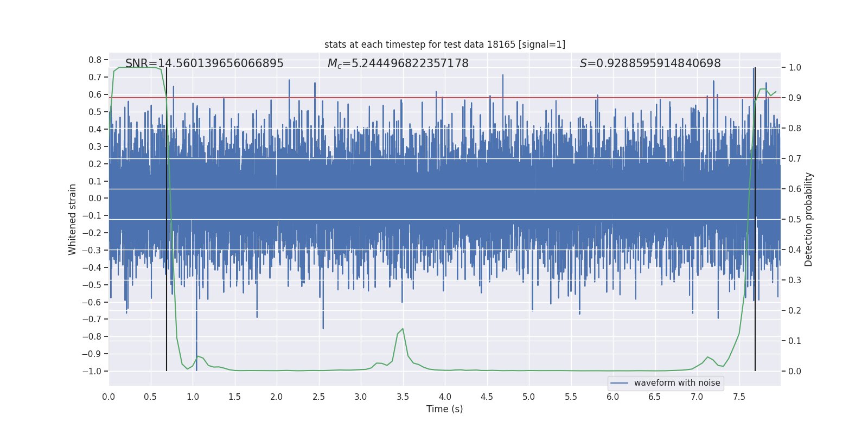Choose the 7.5 tick on the Time axis
The width and height of the screenshot is (868, 434).
click(x=739, y=397)
